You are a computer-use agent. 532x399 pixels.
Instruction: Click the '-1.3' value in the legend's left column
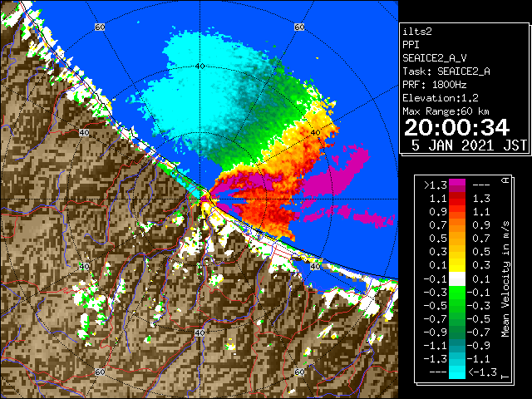click(x=436, y=359)
